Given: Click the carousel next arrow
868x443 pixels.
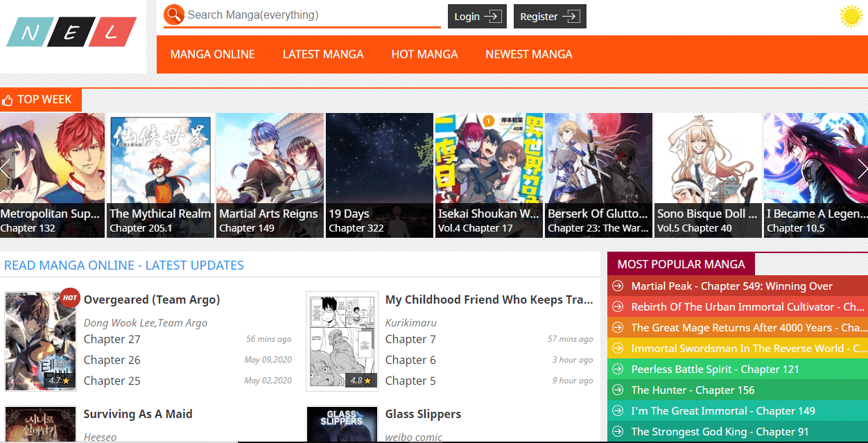Looking at the screenshot, I should tap(862, 168).
